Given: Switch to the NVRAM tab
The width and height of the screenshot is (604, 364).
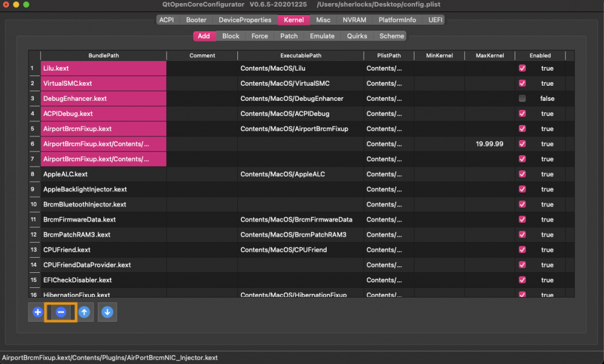Looking at the screenshot, I should [x=355, y=20].
